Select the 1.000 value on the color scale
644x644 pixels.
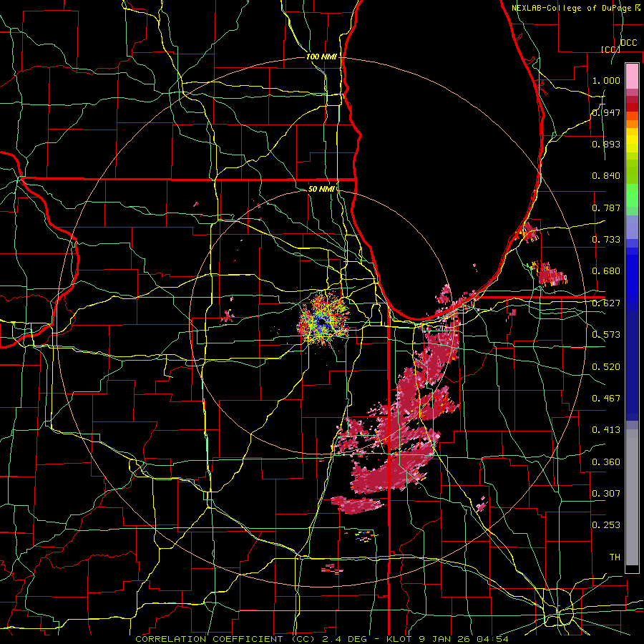click(x=606, y=80)
